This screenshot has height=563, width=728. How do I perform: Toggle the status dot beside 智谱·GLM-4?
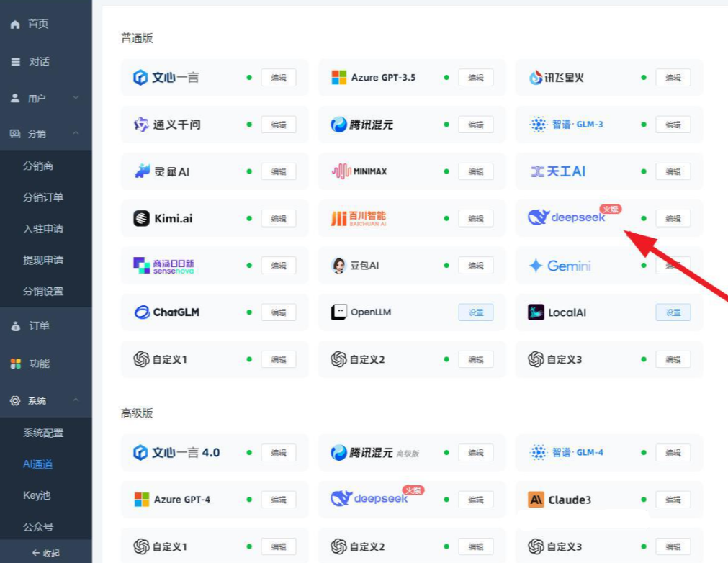[x=643, y=452]
